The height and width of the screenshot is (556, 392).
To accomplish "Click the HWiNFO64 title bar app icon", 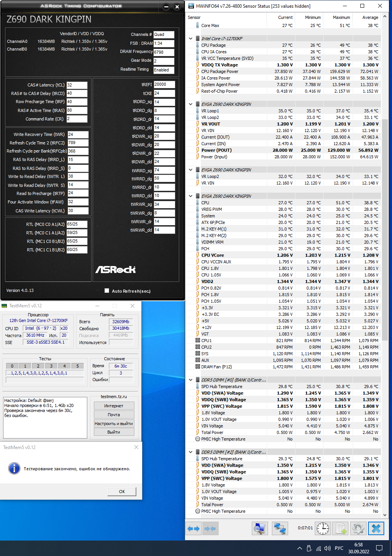I will point(191,6).
